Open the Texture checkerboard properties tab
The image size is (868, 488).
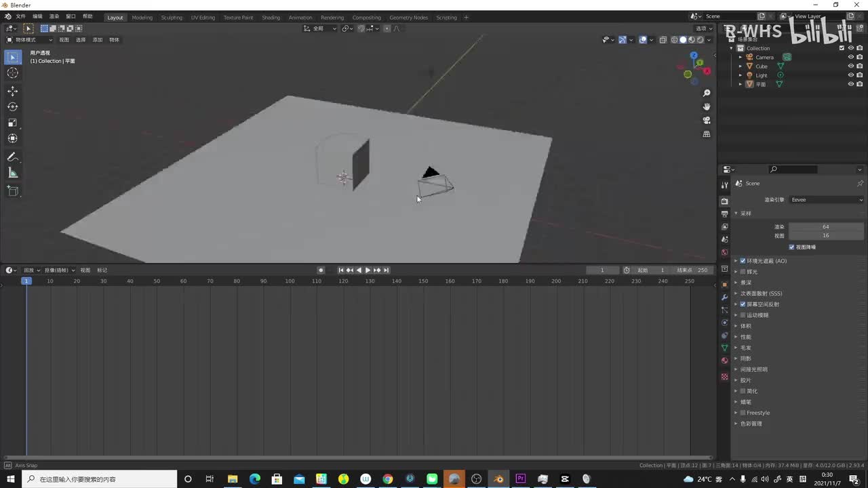(724, 377)
